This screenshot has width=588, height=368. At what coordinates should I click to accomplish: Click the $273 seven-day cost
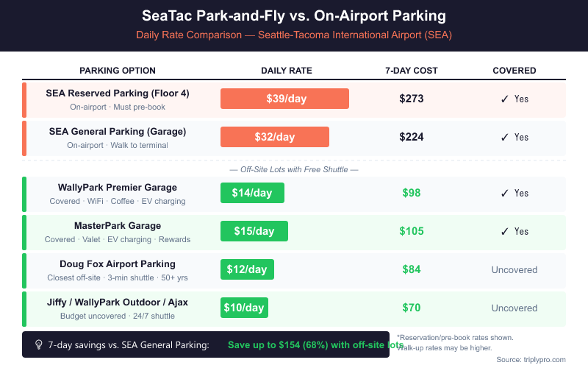[412, 99]
